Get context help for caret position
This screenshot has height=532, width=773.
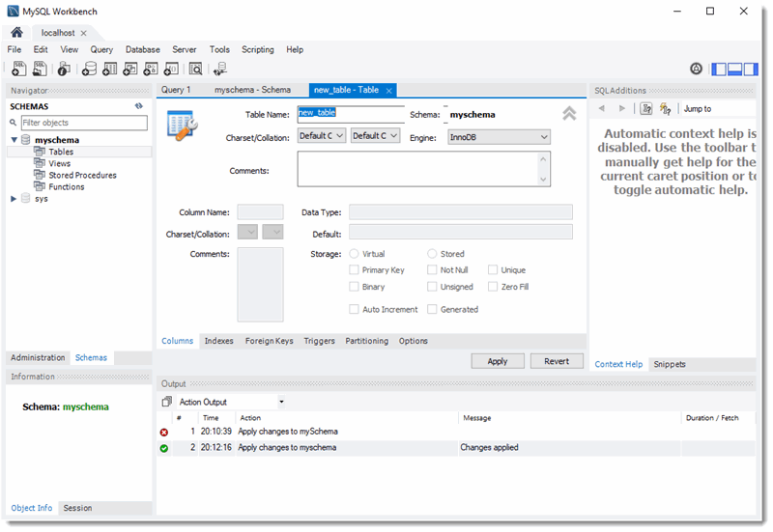[645, 108]
